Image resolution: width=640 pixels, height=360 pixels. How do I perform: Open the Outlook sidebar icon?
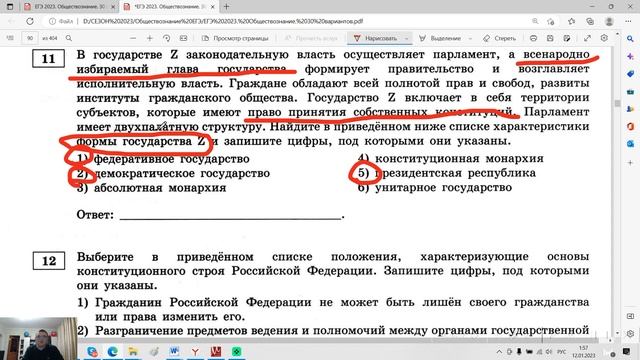pyautogui.click(x=630, y=144)
